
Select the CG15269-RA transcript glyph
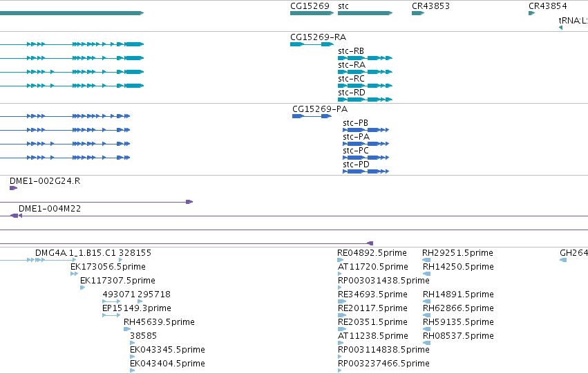point(312,44)
